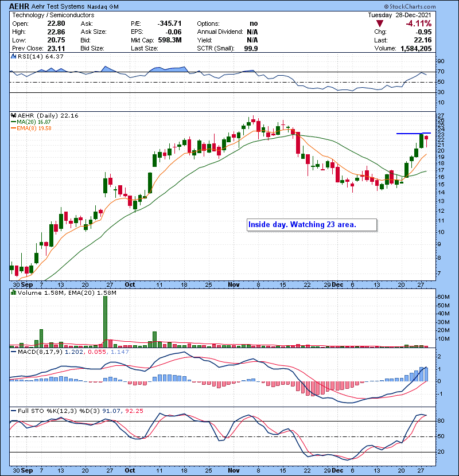459x476 pixels.
Task: Click the AEHR ticker symbol in the header
Action: 19,6
